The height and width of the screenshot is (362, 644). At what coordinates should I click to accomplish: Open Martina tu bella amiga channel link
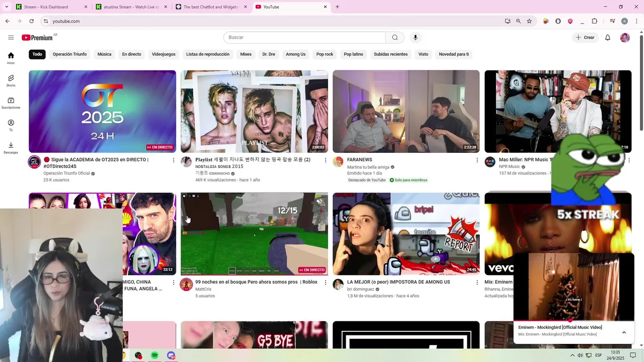tap(368, 167)
